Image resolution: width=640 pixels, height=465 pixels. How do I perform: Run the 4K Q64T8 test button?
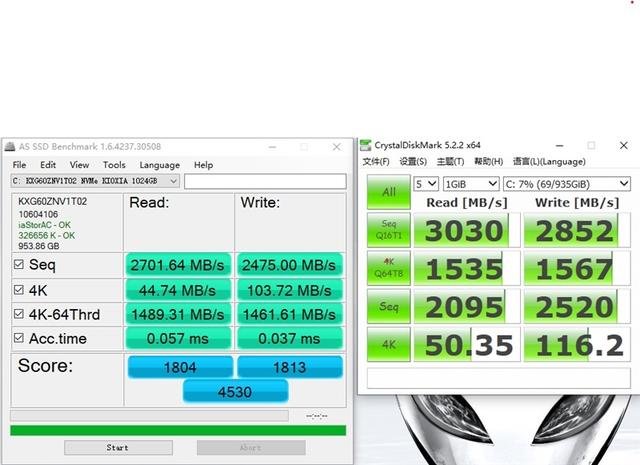(x=389, y=268)
